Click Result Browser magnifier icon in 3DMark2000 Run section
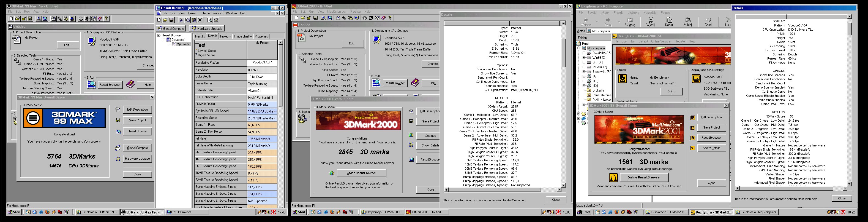 point(376,82)
